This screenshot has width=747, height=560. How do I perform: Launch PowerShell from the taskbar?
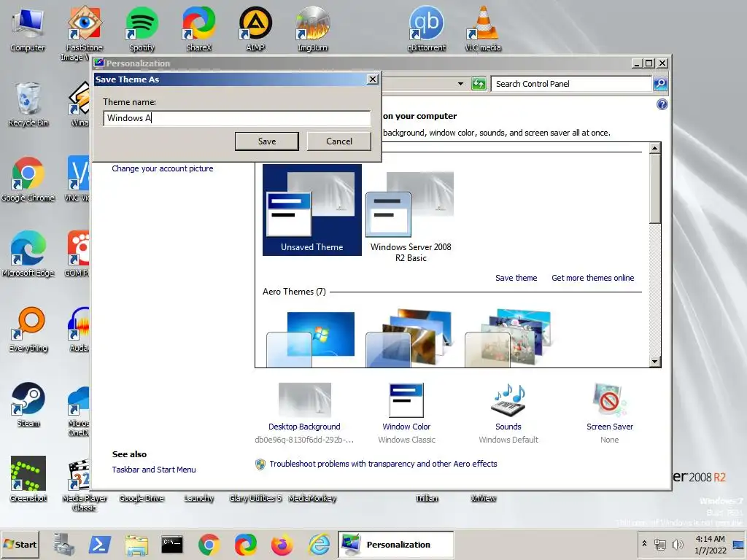[99, 544]
